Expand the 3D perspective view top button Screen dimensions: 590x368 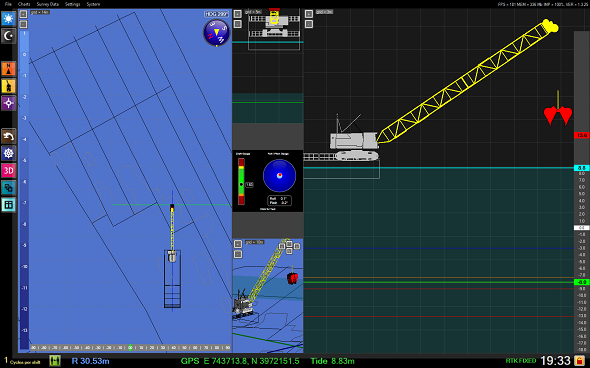tap(238, 244)
